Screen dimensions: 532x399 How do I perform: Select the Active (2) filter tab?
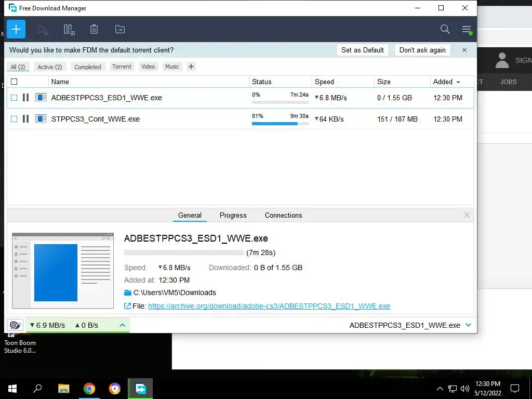(50, 67)
